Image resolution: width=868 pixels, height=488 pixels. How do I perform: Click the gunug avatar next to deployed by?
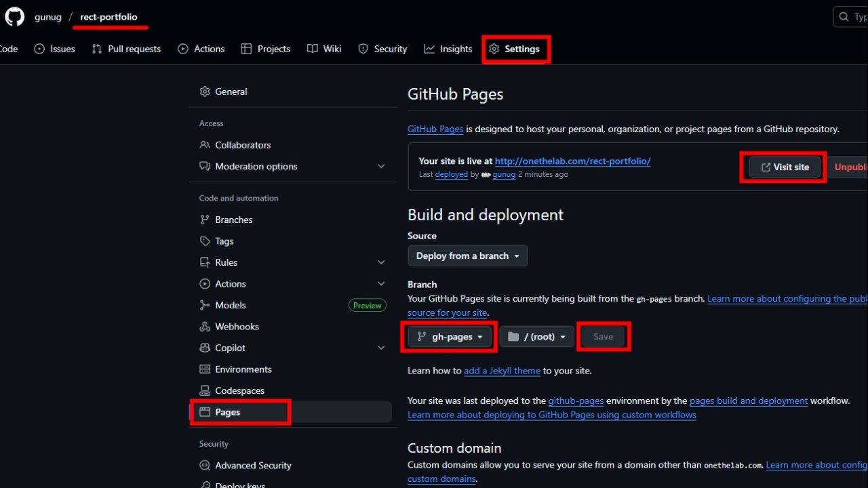pyautogui.click(x=486, y=174)
